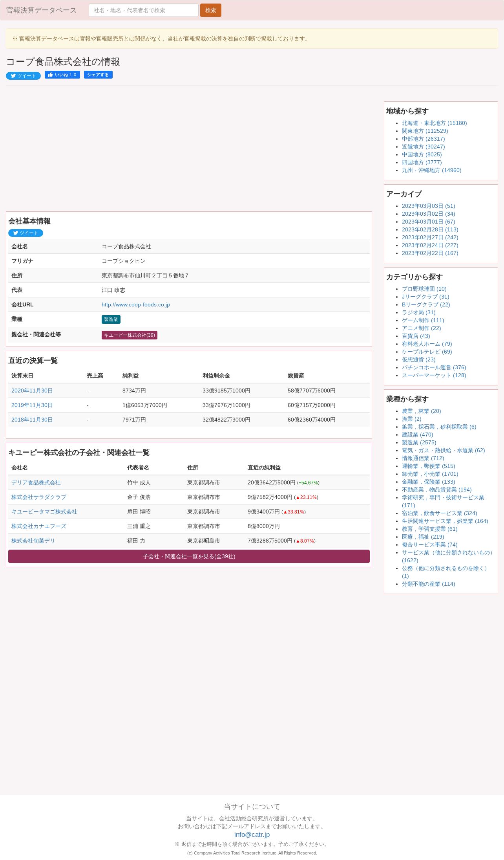This screenshot has width=504, height=860.
Task: Click the 製造業 industry badge
Action: tap(111, 319)
